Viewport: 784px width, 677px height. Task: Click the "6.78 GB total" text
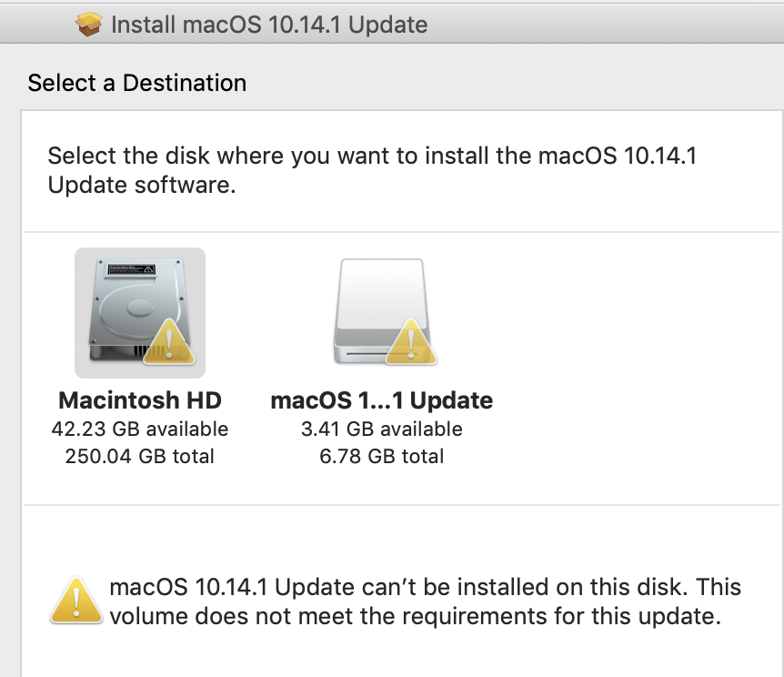382,456
